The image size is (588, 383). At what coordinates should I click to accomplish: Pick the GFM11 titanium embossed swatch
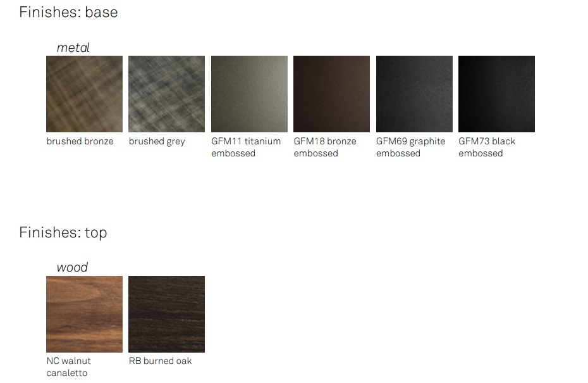point(249,94)
